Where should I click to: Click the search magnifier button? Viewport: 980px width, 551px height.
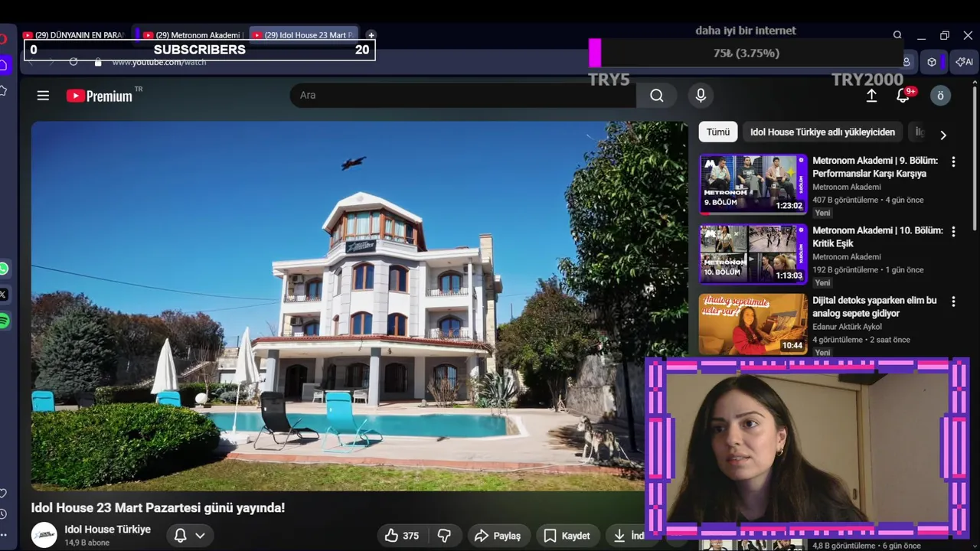(657, 95)
